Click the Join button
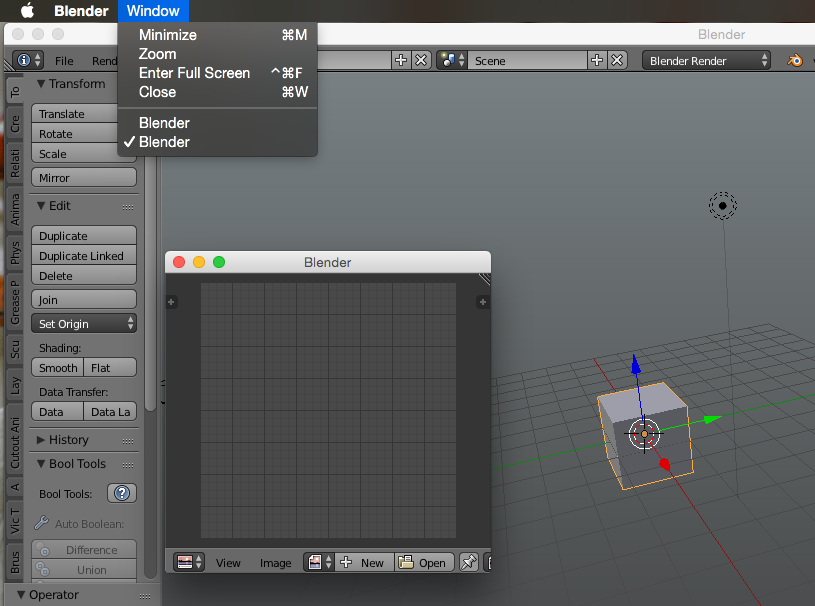 pos(84,300)
